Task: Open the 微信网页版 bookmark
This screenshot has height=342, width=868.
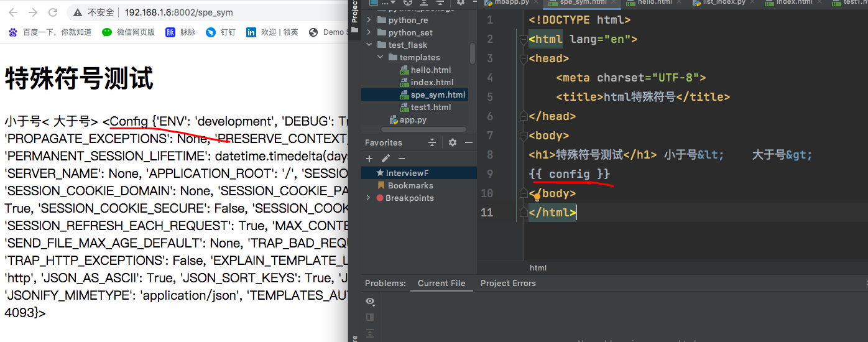Action: click(129, 32)
